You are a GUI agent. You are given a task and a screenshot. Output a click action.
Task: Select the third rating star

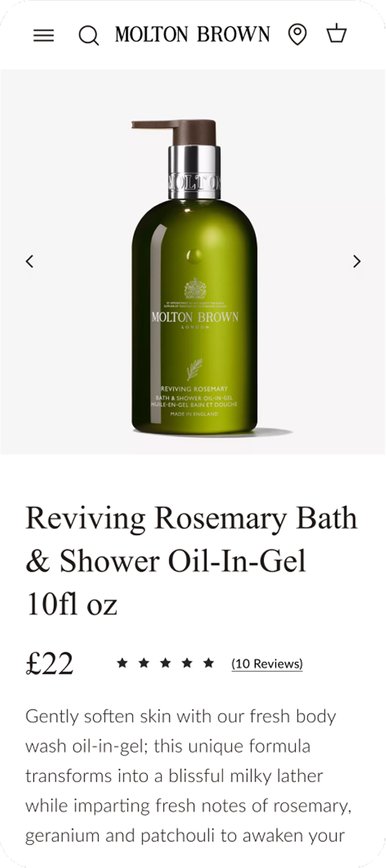click(165, 663)
